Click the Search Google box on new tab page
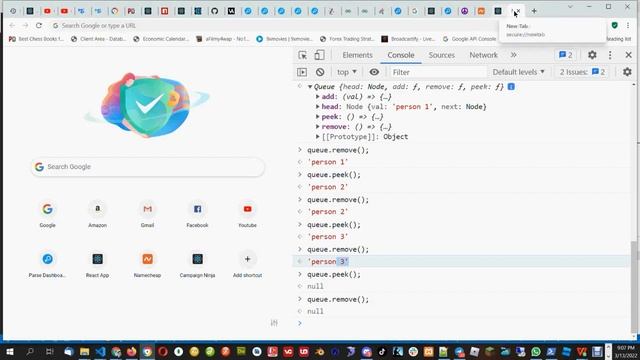Screen dimensions: 640x360 (x=148, y=167)
